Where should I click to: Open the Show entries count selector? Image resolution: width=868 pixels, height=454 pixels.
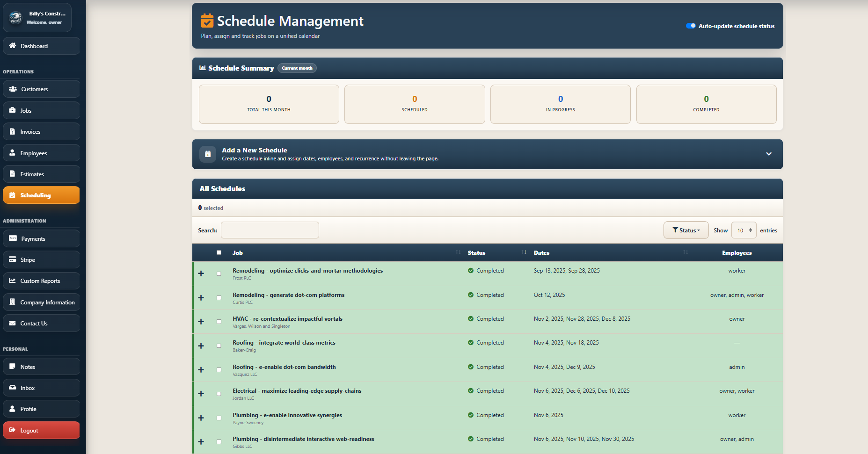click(x=744, y=230)
